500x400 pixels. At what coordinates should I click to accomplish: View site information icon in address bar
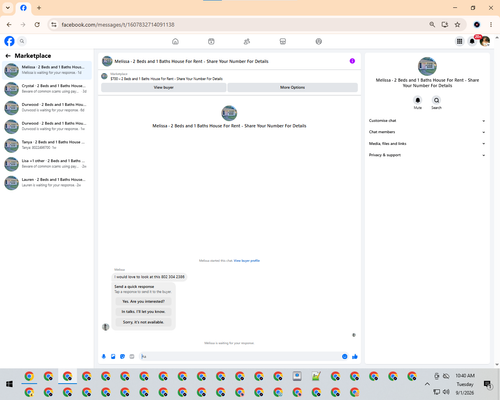[x=54, y=25]
